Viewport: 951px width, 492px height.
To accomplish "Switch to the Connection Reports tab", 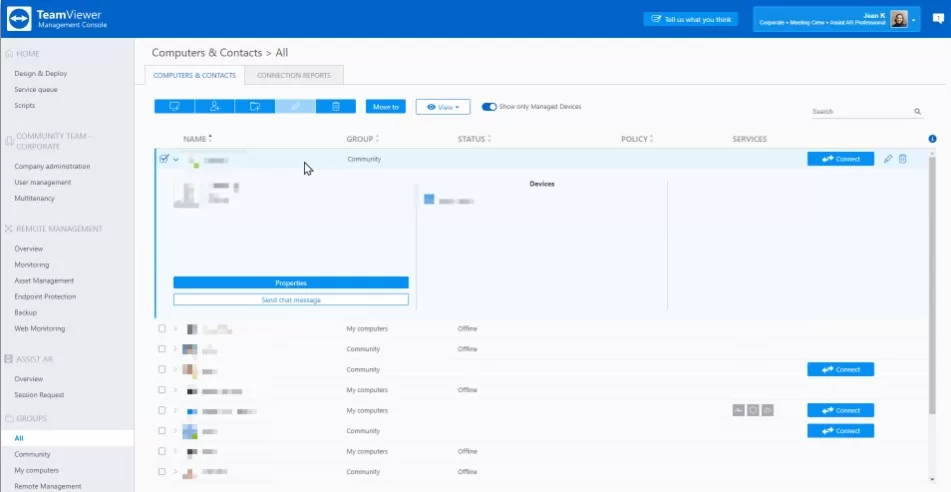I will [294, 75].
